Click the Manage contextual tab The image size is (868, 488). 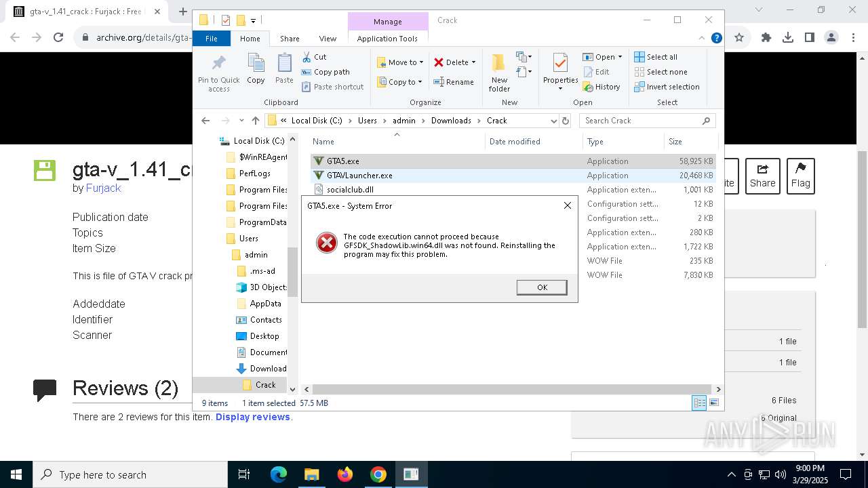[x=387, y=22]
